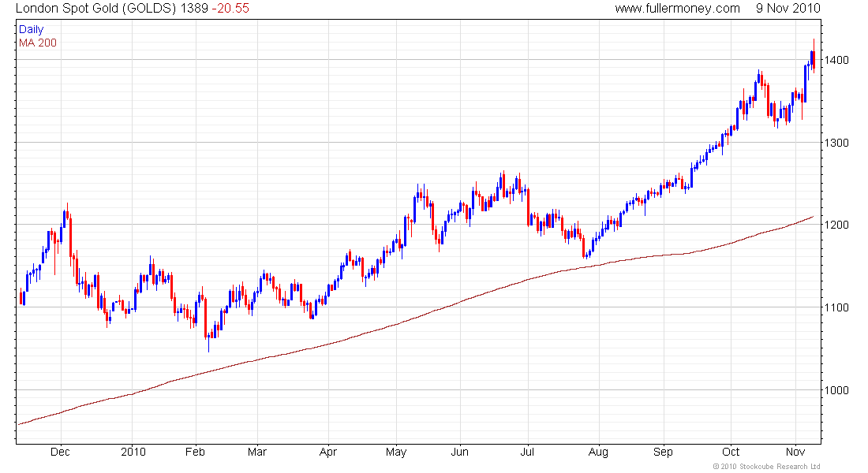This screenshot has width=868, height=473.
Task: Click the 'Feb' month axis label
Action: coord(195,452)
